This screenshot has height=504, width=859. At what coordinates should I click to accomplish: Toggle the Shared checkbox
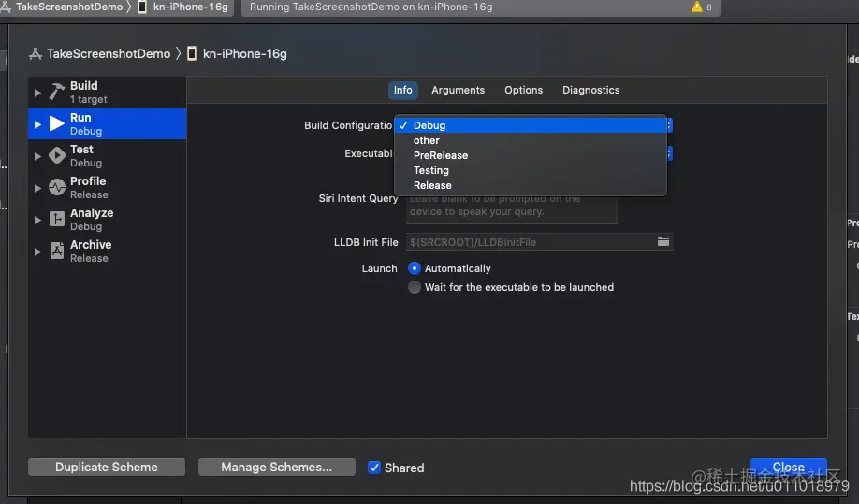[374, 468]
